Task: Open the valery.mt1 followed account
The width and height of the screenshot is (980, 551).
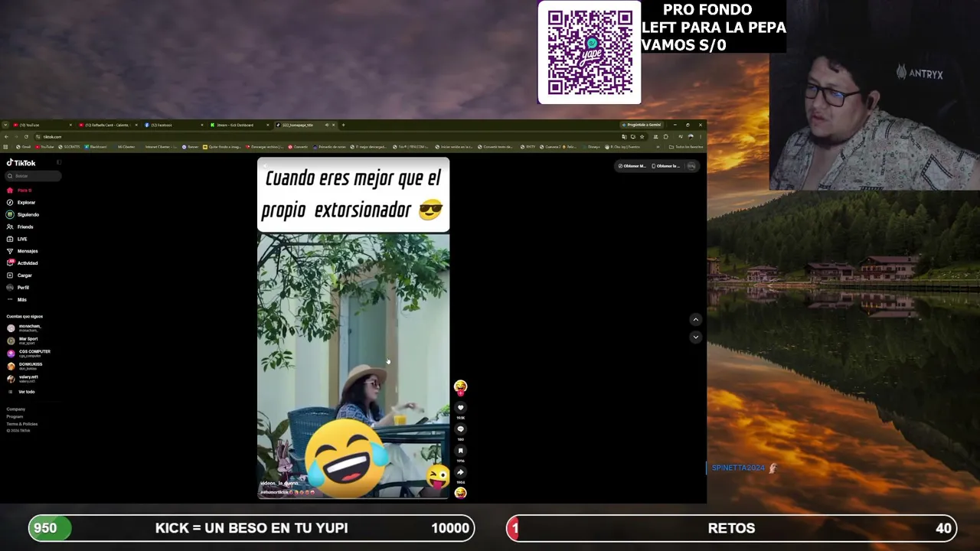Action: (x=23, y=378)
